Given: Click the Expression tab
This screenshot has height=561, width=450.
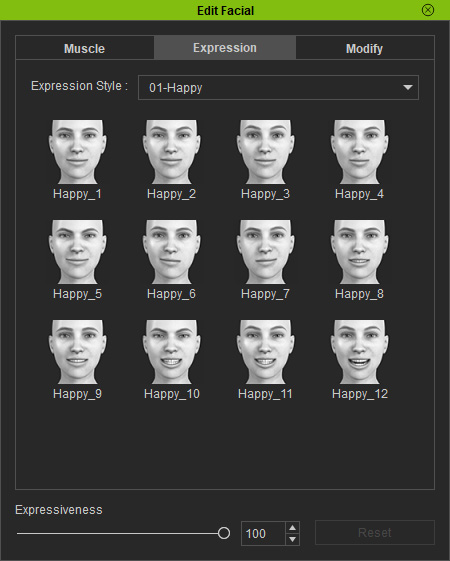Looking at the screenshot, I should point(225,48).
